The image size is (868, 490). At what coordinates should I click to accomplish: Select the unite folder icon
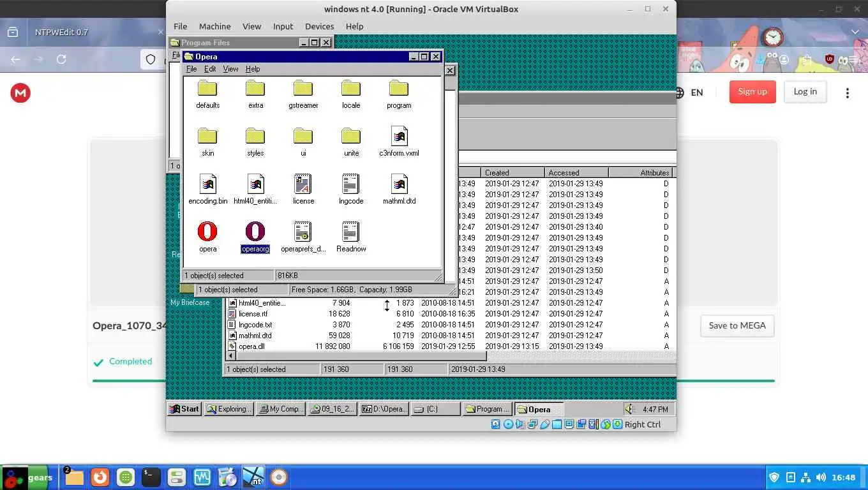[351, 136]
